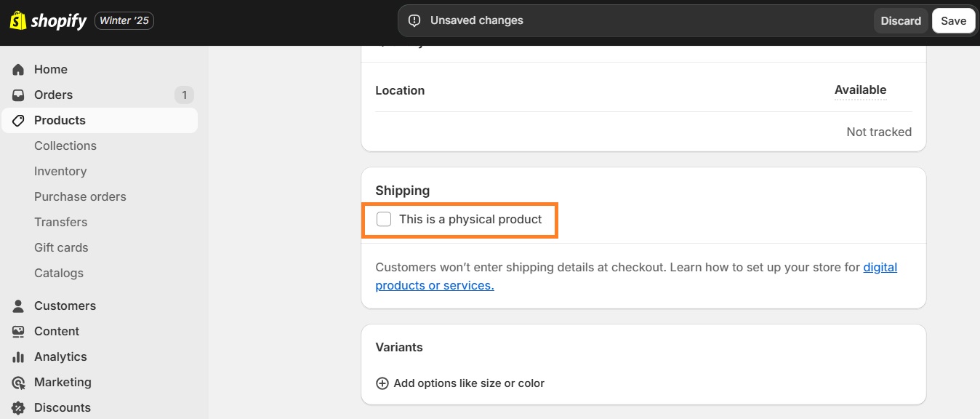Switch to the Inventory sidebar entry
The height and width of the screenshot is (419, 980).
point(60,171)
